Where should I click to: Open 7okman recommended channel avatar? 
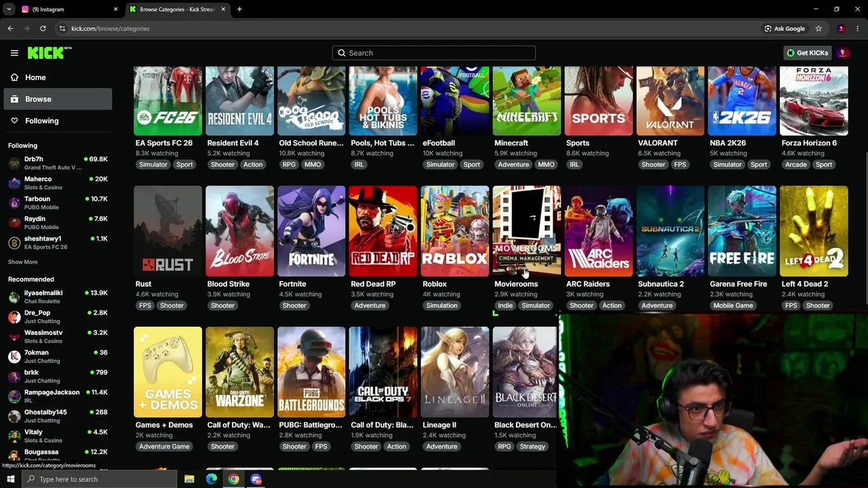[x=14, y=357]
